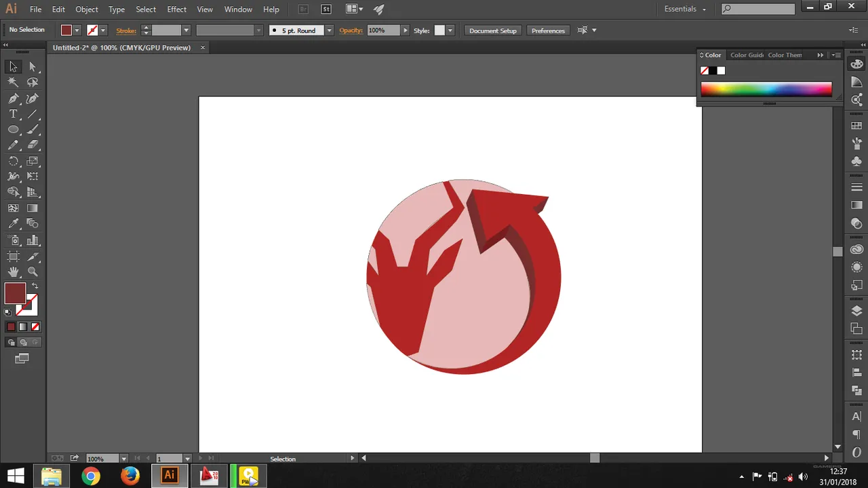Screen dimensions: 868x488
Task: Change the screen mode
Action: tap(22, 358)
